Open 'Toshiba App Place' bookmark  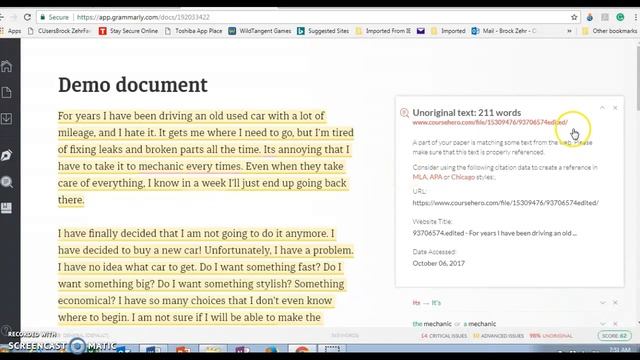pyautogui.click(x=194, y=31)
